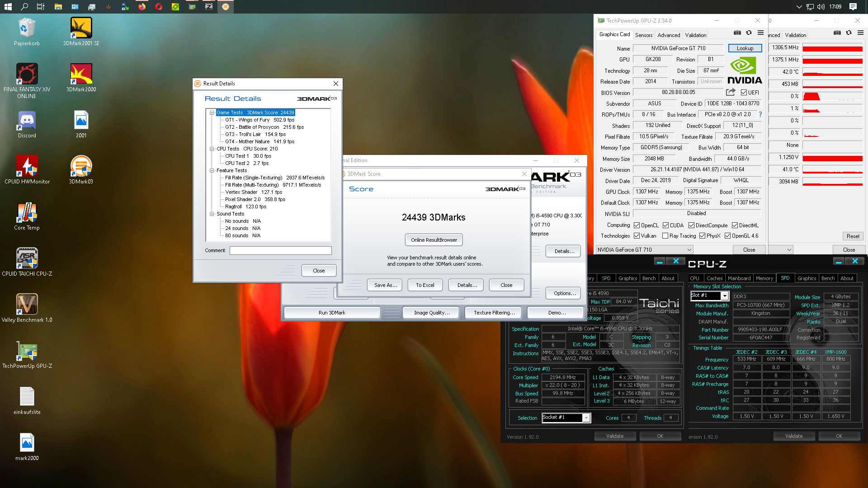Select the Valley Benchmark 1.0 desktop icon
This screenshot has height=488, width=868.
tap(27, 308)
